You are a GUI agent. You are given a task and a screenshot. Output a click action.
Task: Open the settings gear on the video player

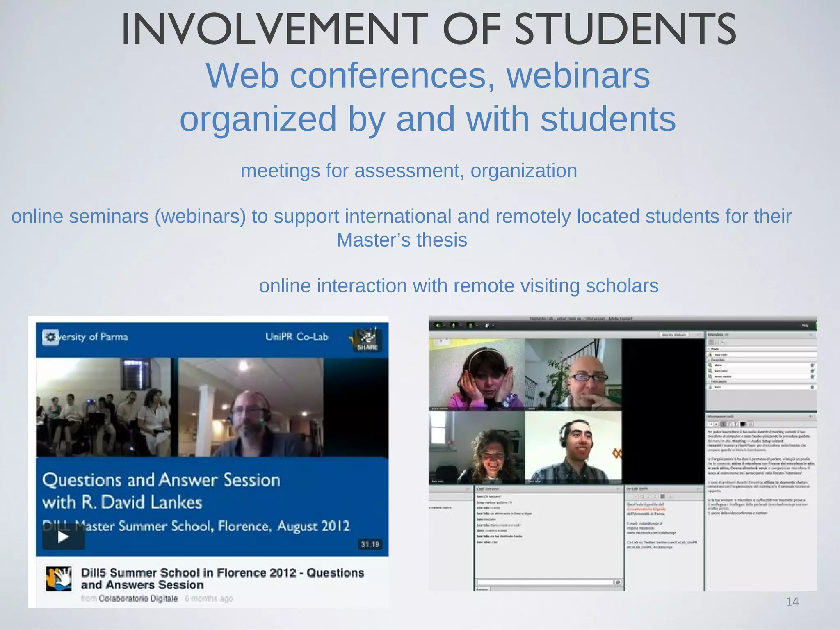[x=50, y=337]
